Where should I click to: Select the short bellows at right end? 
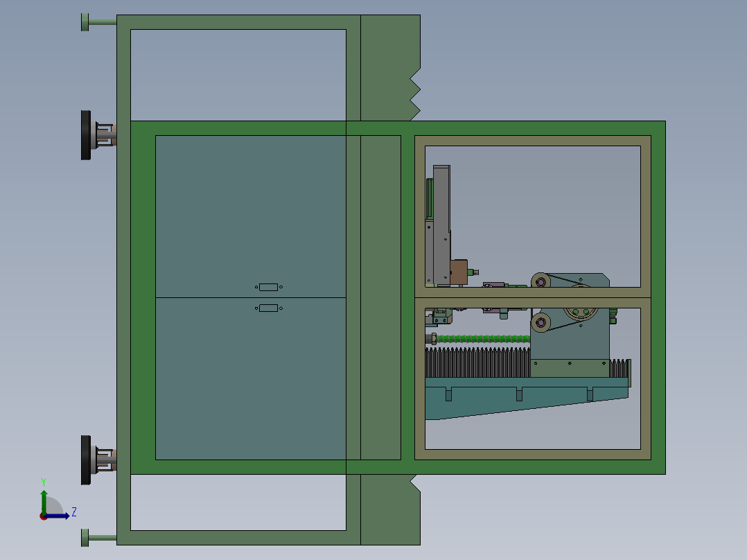[x=619, y=369]
